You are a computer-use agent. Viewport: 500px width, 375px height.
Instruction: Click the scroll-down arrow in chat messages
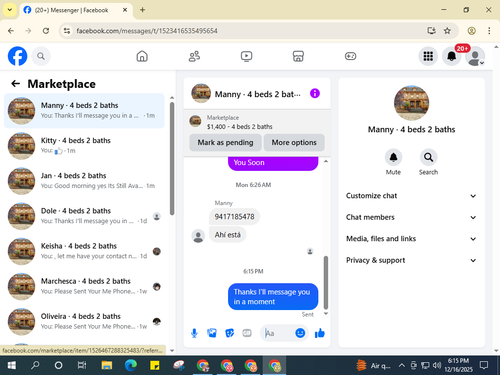tap(326, 313)
